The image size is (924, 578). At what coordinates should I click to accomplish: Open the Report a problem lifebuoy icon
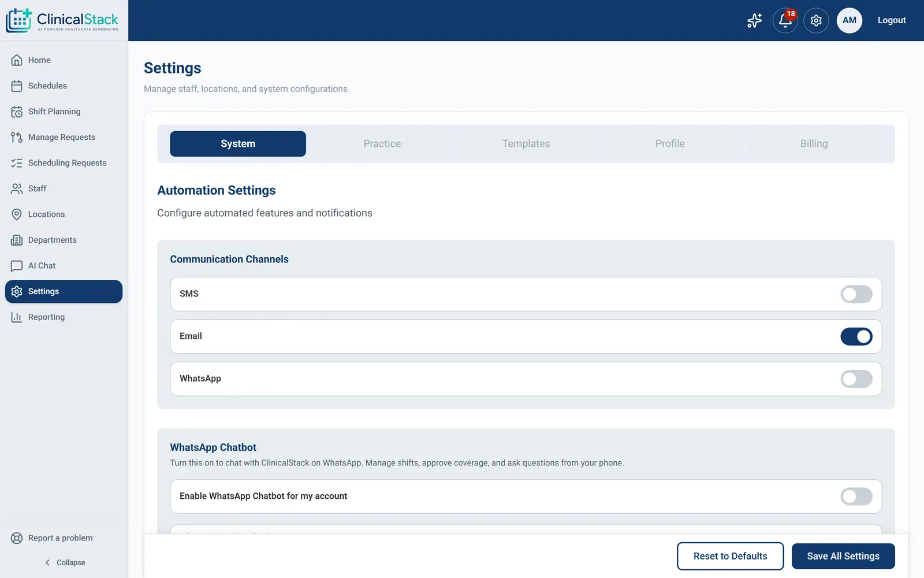point(17,538)
